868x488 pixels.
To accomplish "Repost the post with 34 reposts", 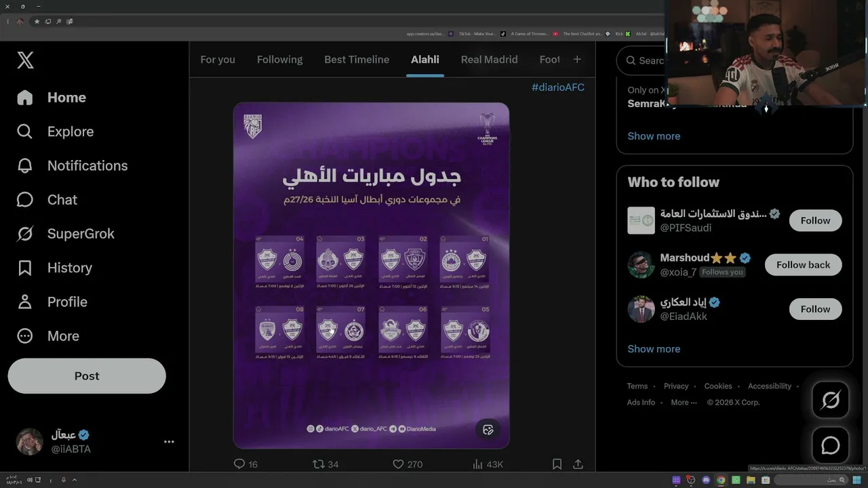I will (x=325, y=464).
